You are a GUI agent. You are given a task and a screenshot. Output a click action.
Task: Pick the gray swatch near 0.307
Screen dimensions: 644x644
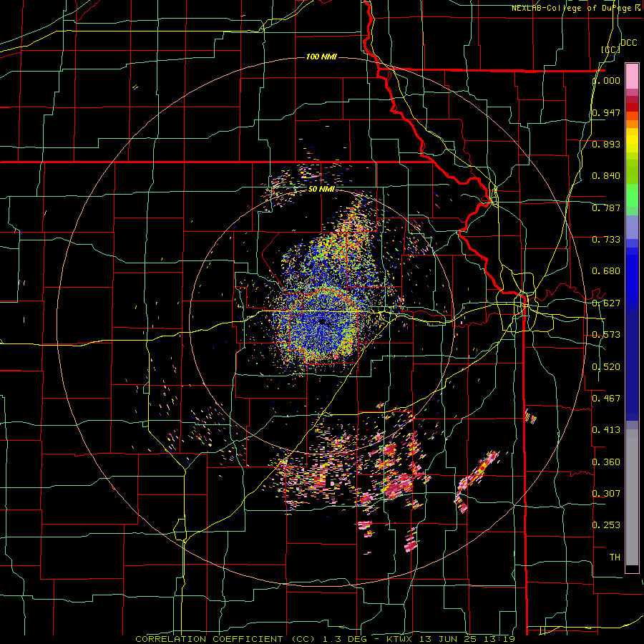[x=632, y=497]
